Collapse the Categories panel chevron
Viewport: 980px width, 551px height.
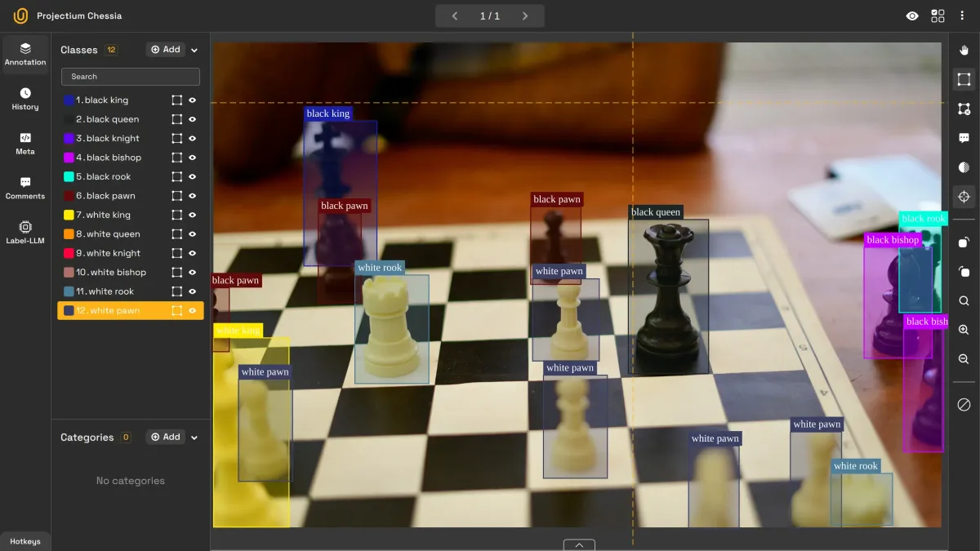click(194, 438)
